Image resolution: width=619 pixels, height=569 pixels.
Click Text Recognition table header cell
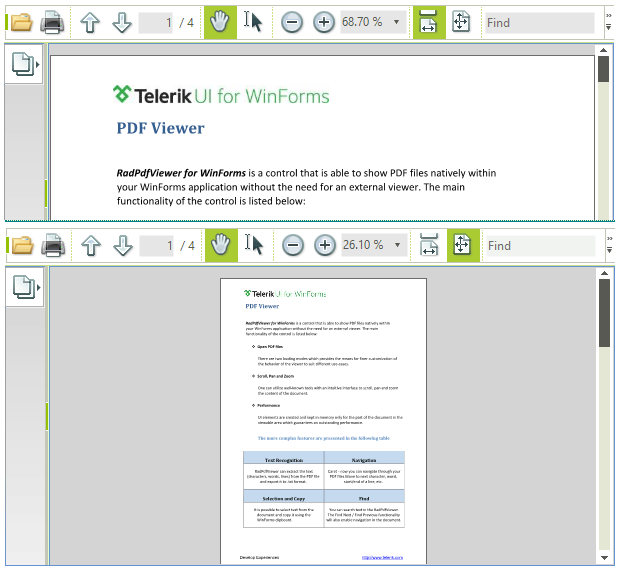click(x=284, y=460)
